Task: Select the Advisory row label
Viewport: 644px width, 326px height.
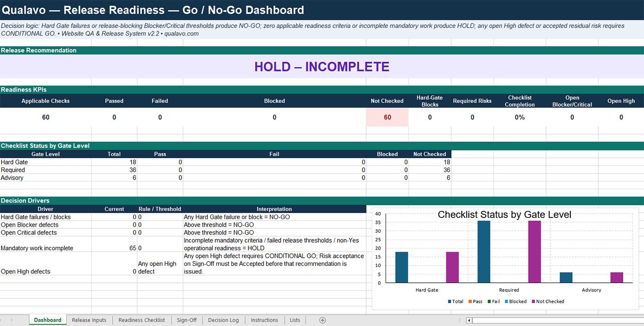Action: click(x=46, y=178)
